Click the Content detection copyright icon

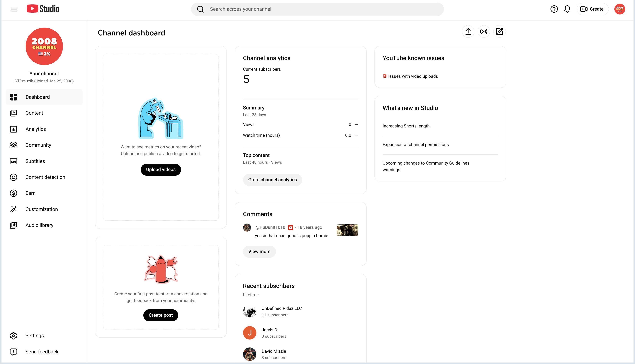(x=14, y=177)
